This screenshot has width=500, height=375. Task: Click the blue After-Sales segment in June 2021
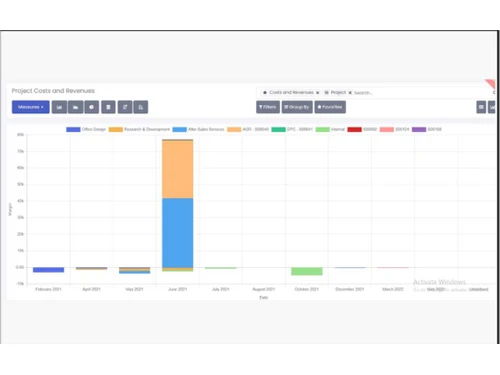pyautogui.click(x=178, y=233)
